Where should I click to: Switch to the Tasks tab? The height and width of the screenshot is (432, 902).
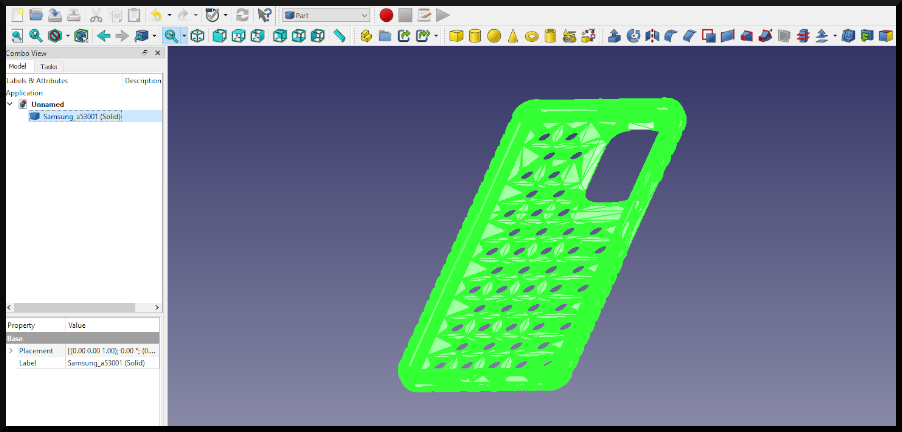pos(49,66)
